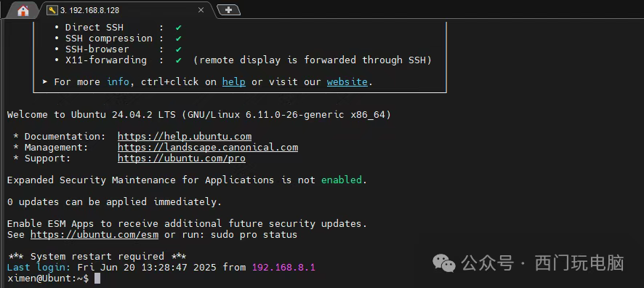
Task: Click the ximen@Ubunt prompt cursor
Action: [97, 278]
